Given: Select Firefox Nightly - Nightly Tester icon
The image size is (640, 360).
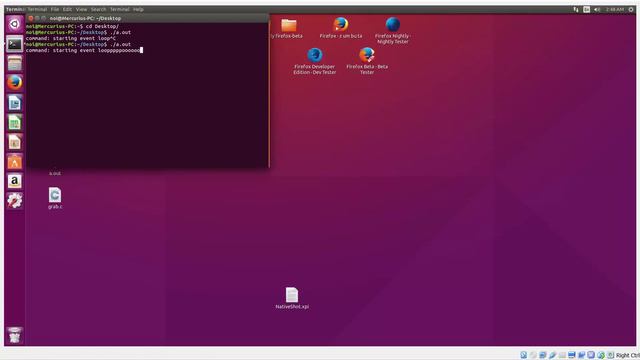Looking at the screenshot, I should [393, 31].
